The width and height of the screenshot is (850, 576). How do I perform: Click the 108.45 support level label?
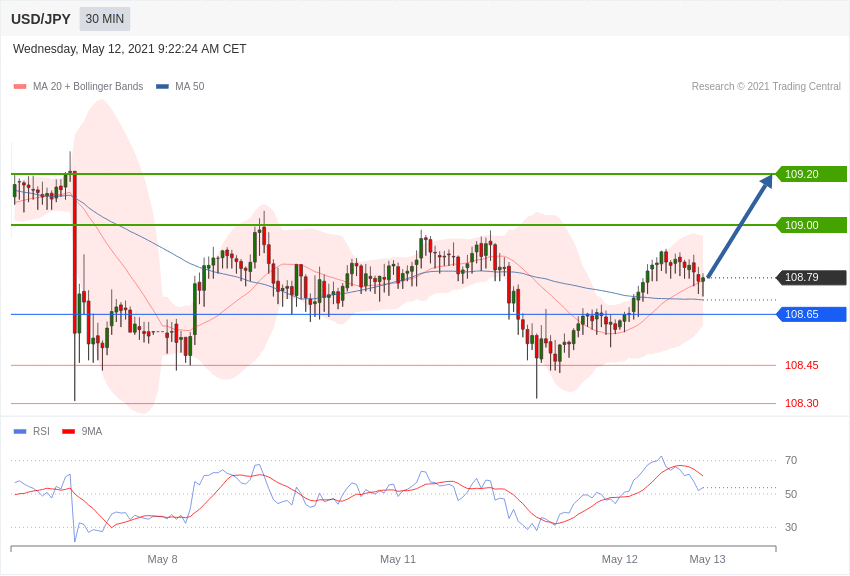coord(802,365)
